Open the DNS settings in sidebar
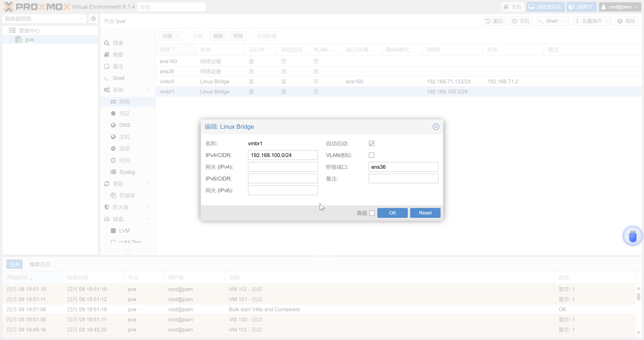 [x=125, y=125]
